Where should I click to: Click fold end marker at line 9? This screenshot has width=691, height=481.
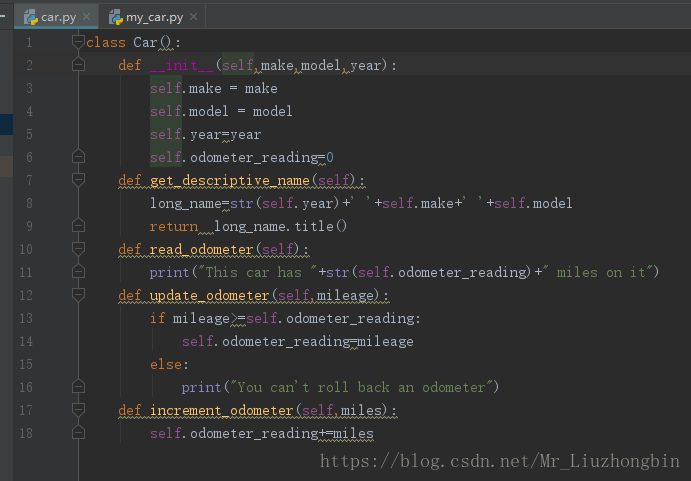coord(78,226)
